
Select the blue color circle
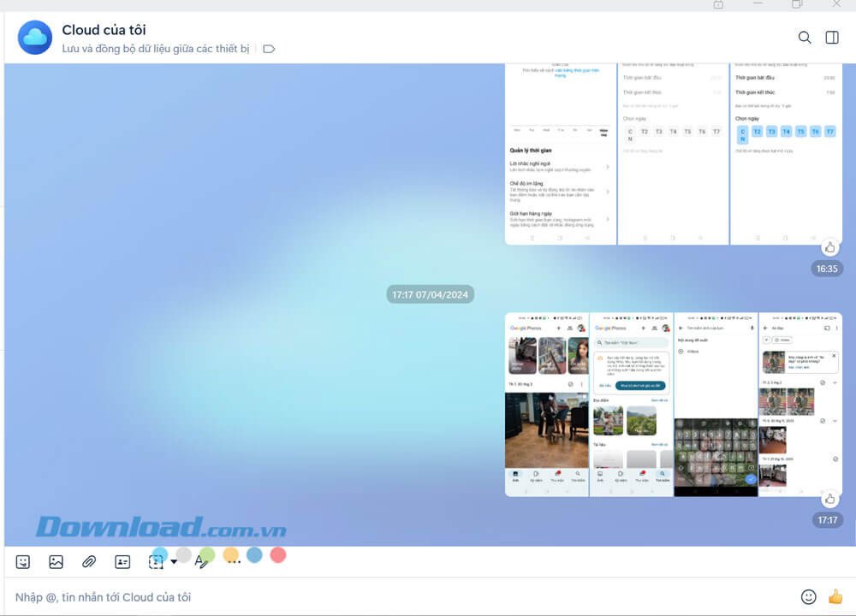coord(255,555)
